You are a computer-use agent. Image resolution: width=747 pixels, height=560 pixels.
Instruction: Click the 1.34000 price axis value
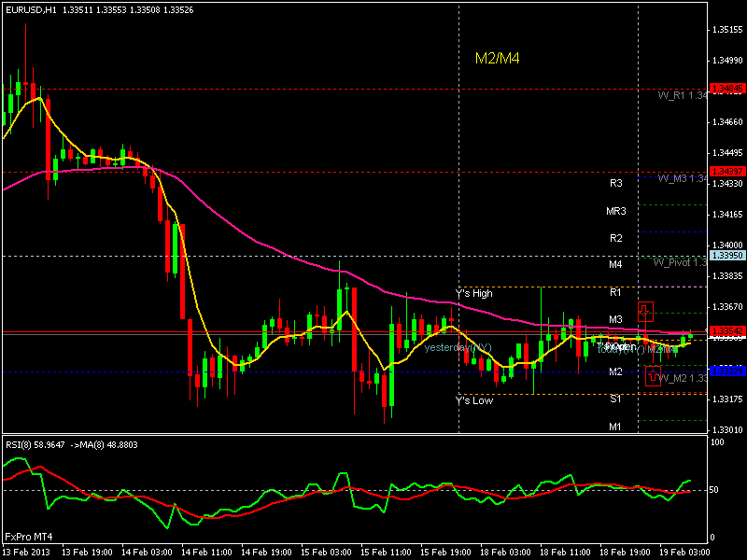tap(727, 245)
